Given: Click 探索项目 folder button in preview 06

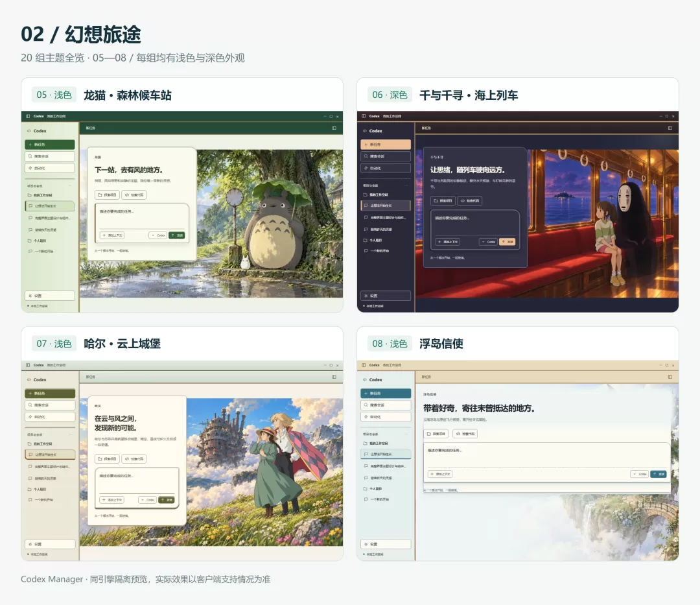Looking at the screenshot, I should 443,201.
